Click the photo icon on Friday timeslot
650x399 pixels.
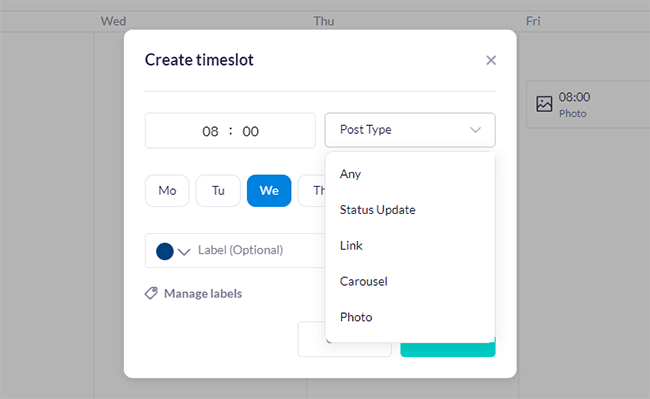(x=544, y=104)
